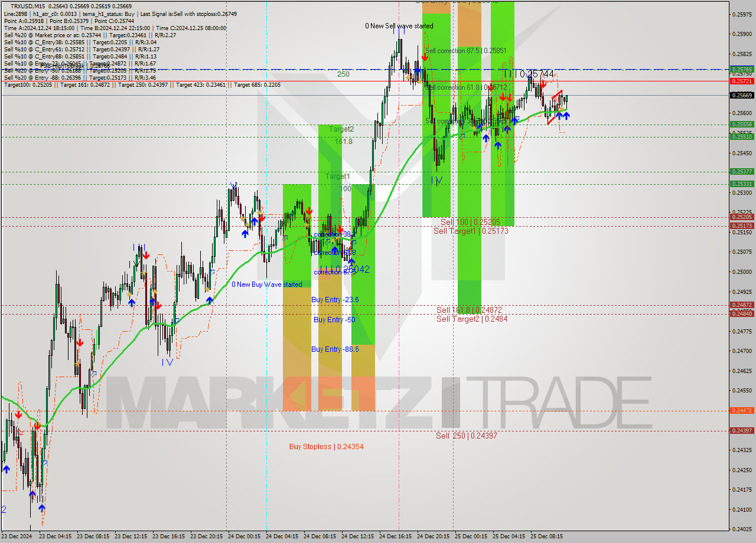Screen dimensions: 756x543
Task: Click the '24 Dec 08:15' time label
Action: pos(320,537)
